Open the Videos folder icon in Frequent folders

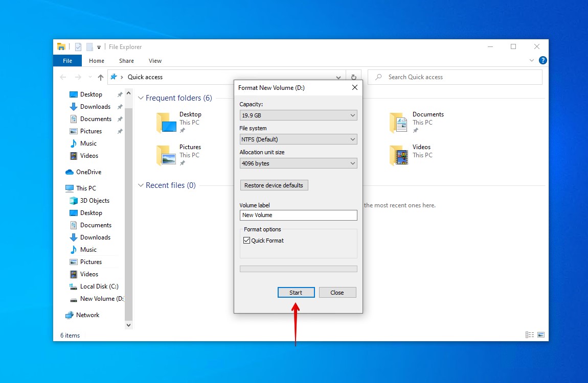coord(399,155)
